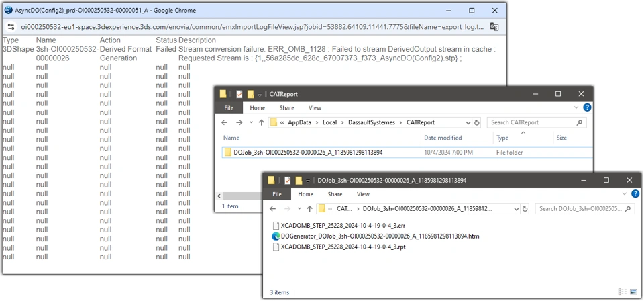
Task: Open the Share tab in DOJob window
Action: coord(335,194)
